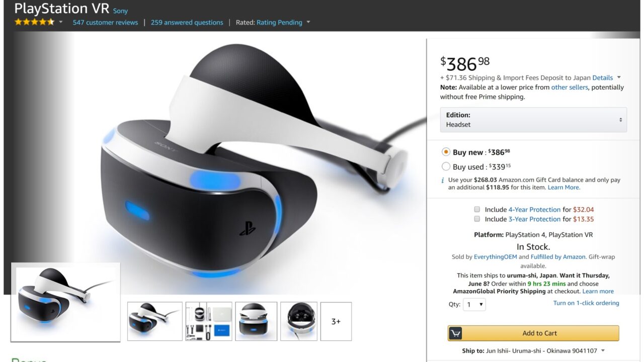The width and height of the screenshot is (644, 362).
Task: Select the Buy new radio option
Action: click(x=446, y=152)
